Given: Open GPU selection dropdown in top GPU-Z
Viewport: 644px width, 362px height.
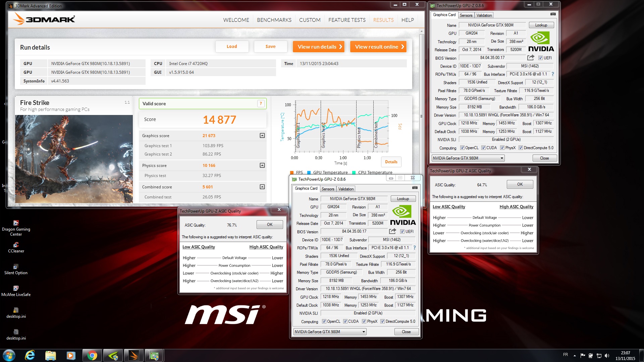Looking at the screenshot, I should 468,158.
